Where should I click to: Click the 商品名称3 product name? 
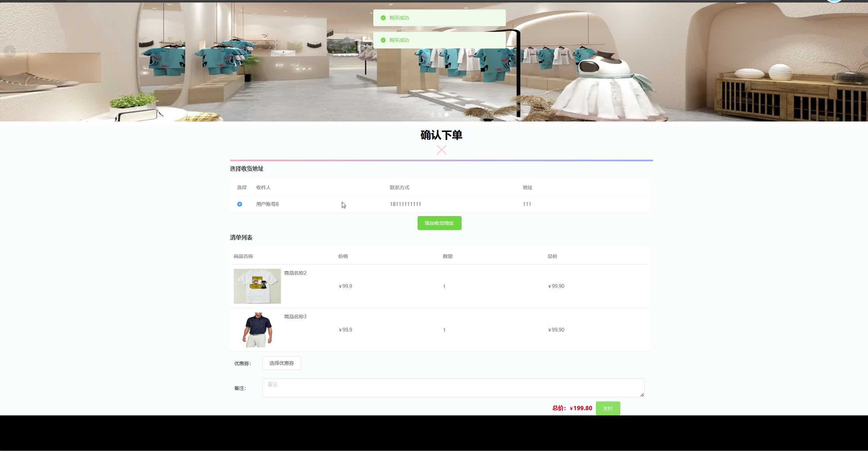295,317
